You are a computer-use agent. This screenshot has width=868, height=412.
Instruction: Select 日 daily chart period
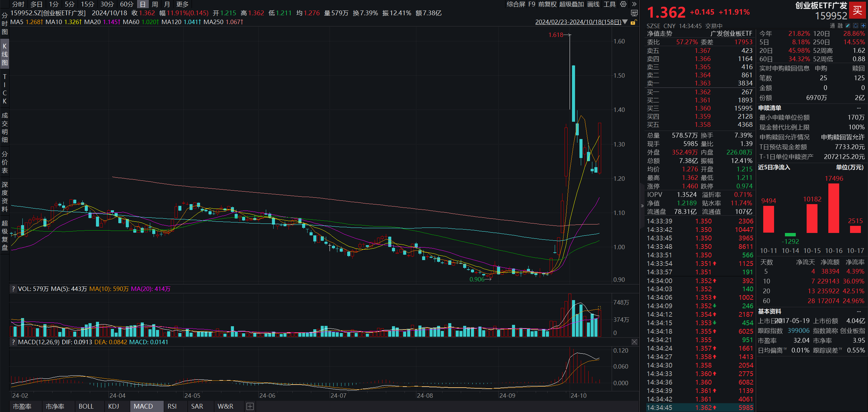click(143, 4)
